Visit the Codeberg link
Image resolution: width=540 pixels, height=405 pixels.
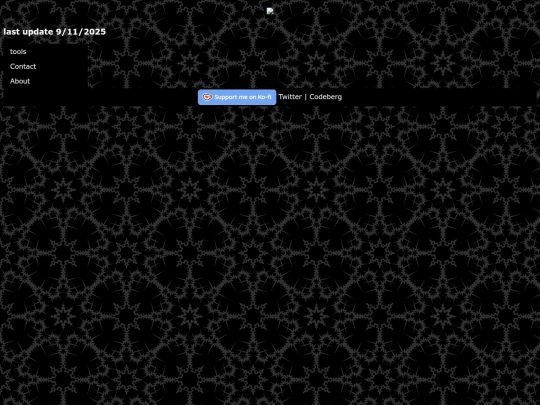[x=326, y=97]
